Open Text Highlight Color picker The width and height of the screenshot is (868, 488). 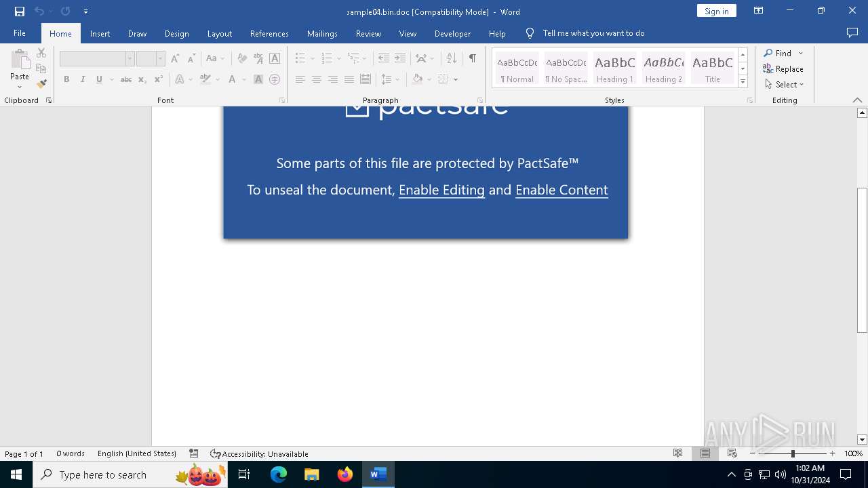pos(205,79)
